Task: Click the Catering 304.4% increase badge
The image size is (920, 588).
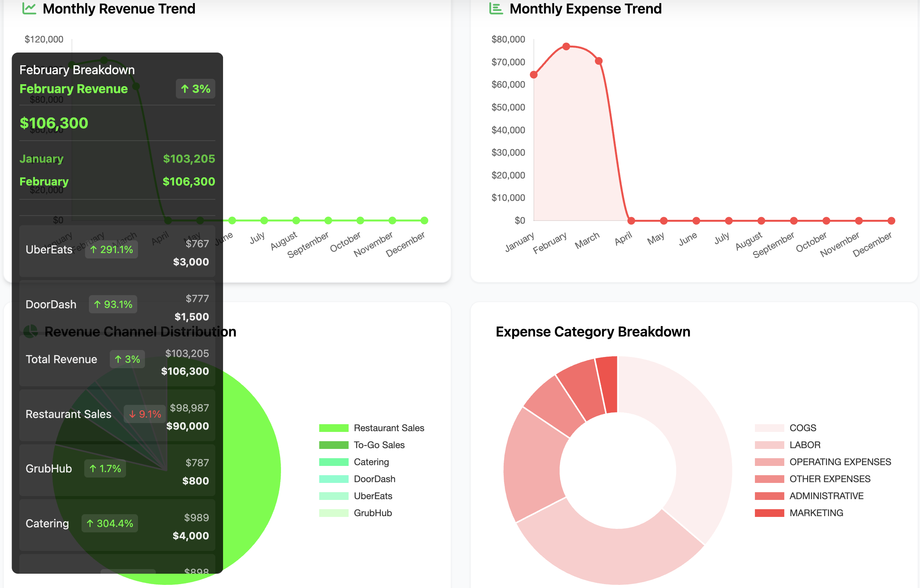Action: (x=110, y=523)
